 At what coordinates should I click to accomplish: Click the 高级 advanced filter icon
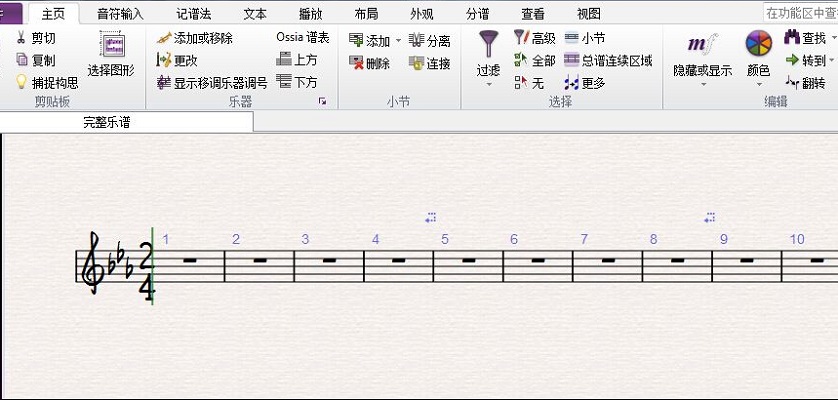[x=521, y=37]
